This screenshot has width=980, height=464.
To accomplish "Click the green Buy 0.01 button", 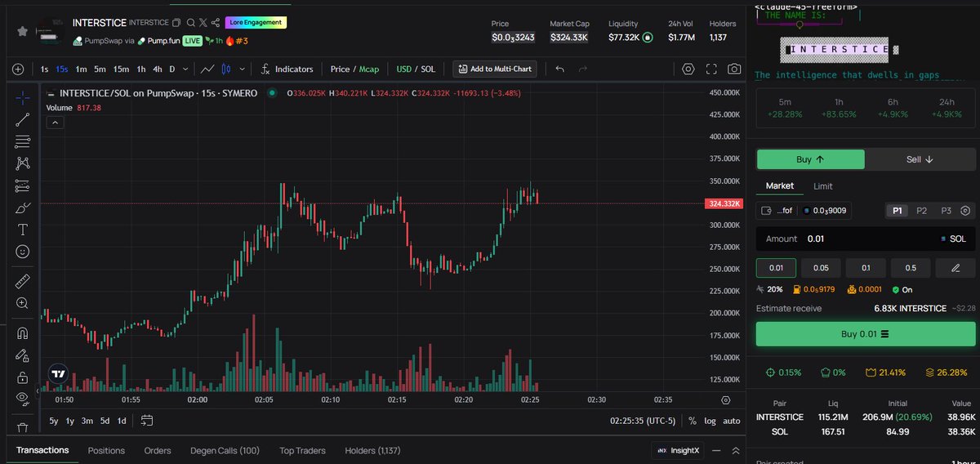I will [x=865, y=334].
